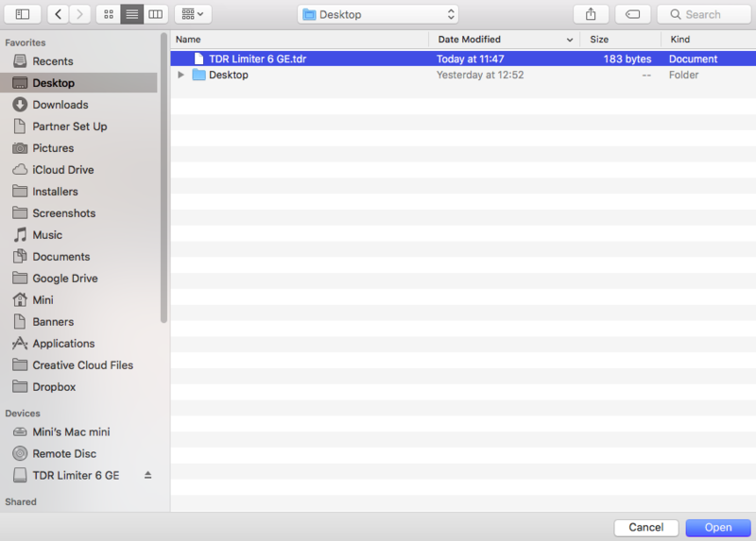Switch to column view
Screen dimensions: 756x541
(155, 14)
